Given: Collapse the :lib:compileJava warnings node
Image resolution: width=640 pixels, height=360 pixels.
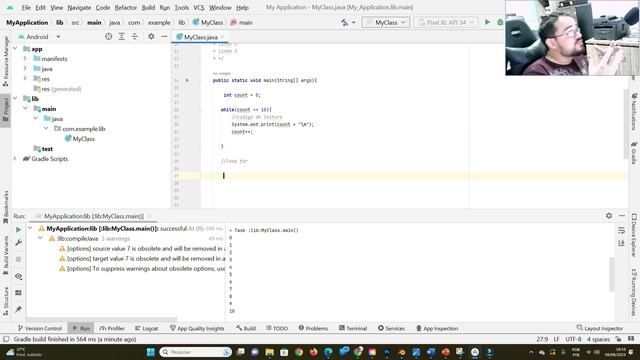Looking at the screenshot, I should point(40,238).
